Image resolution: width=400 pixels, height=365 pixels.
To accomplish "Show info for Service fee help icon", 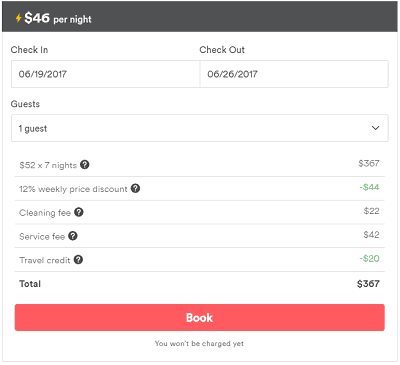I will click(x=73, y=236).
